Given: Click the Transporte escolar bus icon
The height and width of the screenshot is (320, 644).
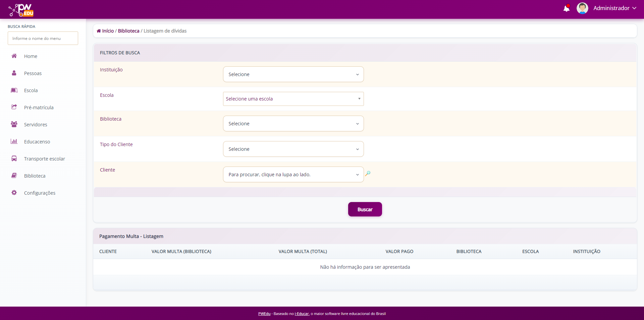Looking at the screenshot, I should point(14,158).
